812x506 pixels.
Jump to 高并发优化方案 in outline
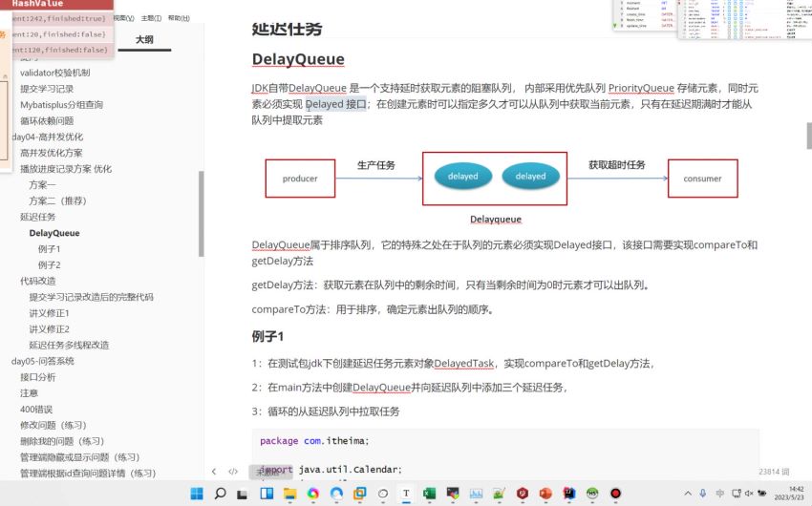point(51,153)
